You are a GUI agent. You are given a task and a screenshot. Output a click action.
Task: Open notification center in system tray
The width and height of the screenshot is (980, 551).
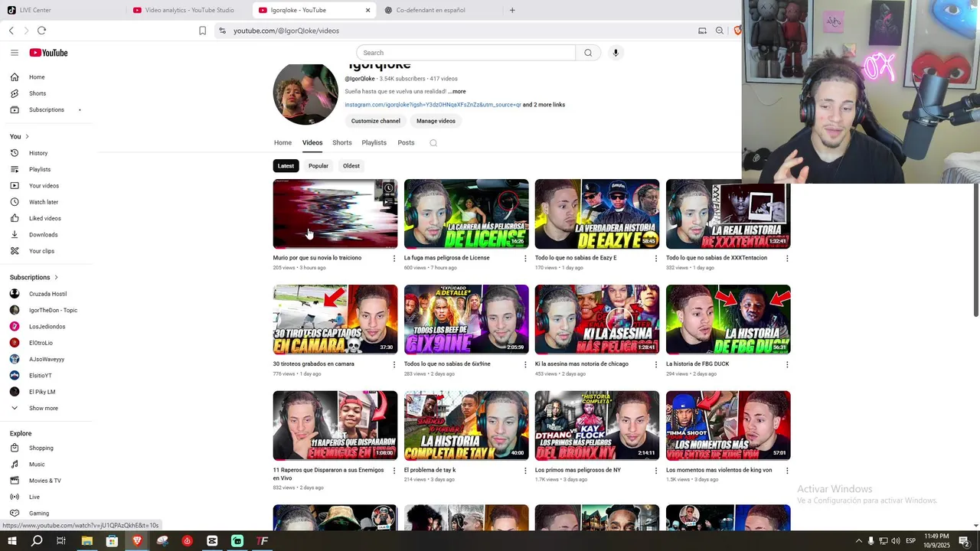(x=965, y=541)
